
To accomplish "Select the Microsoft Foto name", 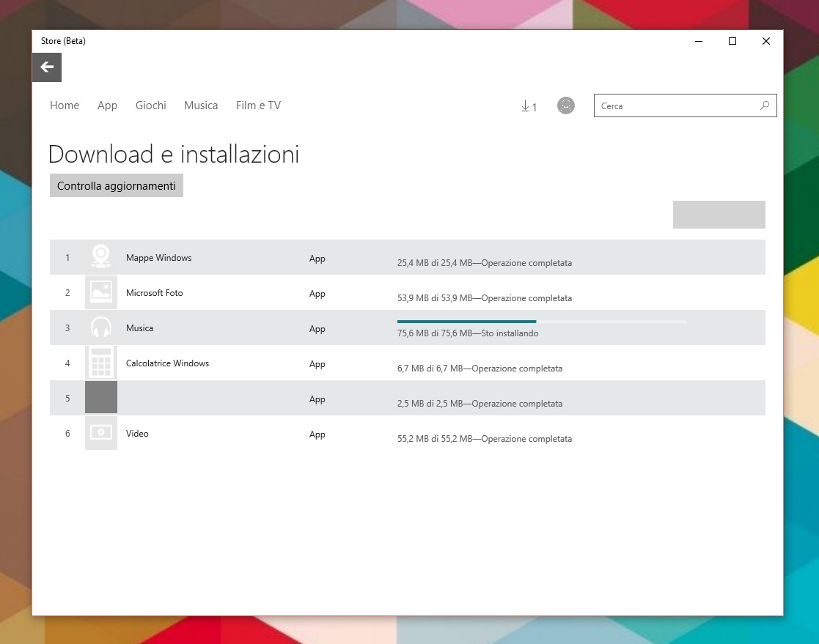I will 155,293.
